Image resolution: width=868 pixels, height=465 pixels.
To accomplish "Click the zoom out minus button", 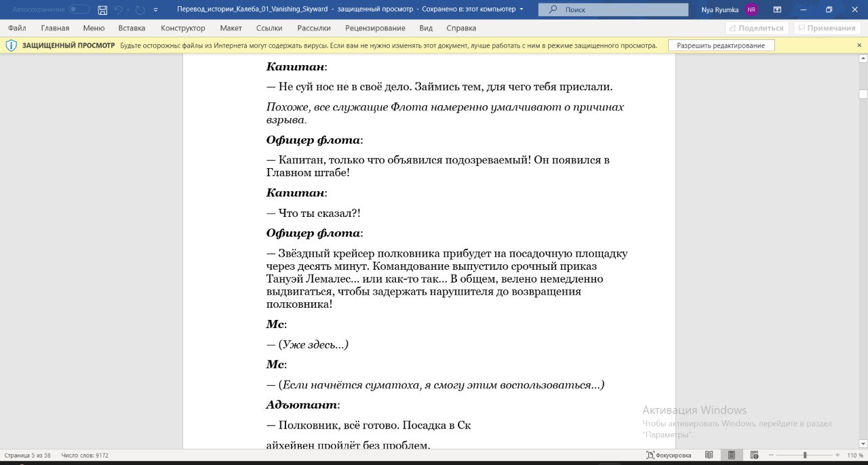I will (x=772, y=456).
